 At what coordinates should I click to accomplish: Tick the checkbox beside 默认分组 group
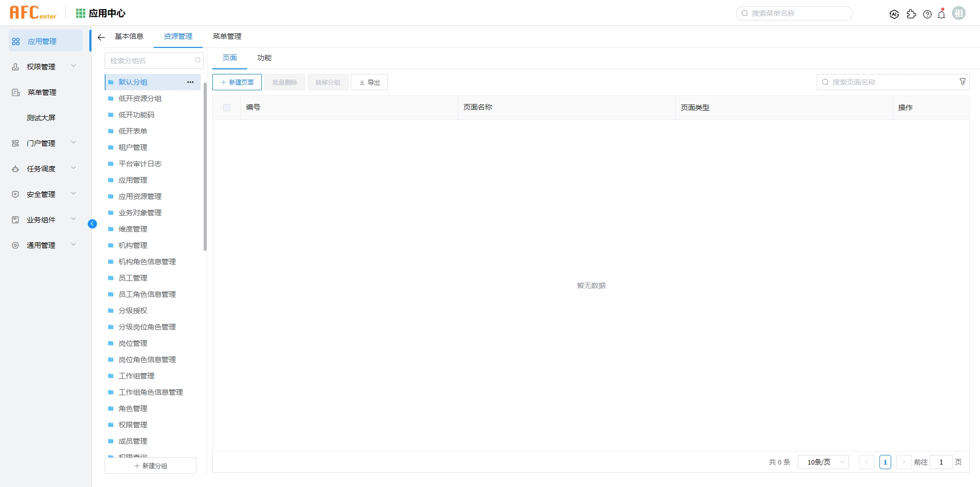coord(111,82)
